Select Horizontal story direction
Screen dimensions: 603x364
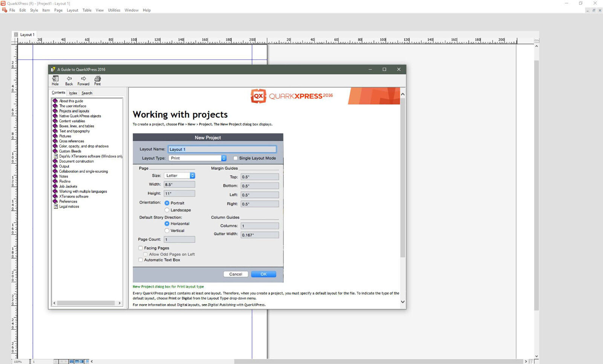point(167,223)
